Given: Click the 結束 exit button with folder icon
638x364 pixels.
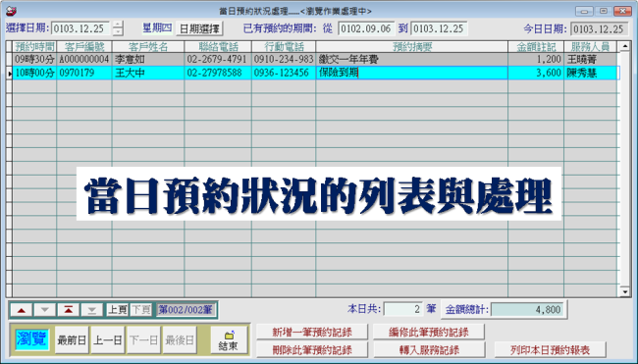Looking at the screenshot, I should tap(229, 340).
